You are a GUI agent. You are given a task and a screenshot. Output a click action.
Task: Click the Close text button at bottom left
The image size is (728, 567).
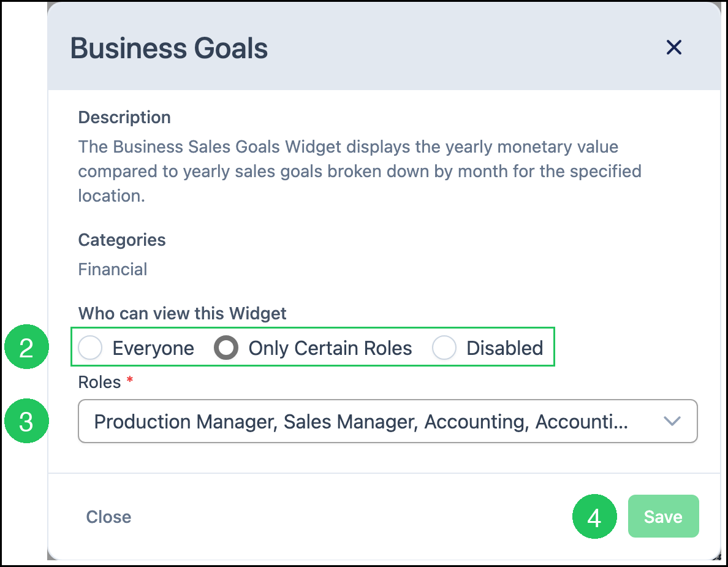pos(108,517)
